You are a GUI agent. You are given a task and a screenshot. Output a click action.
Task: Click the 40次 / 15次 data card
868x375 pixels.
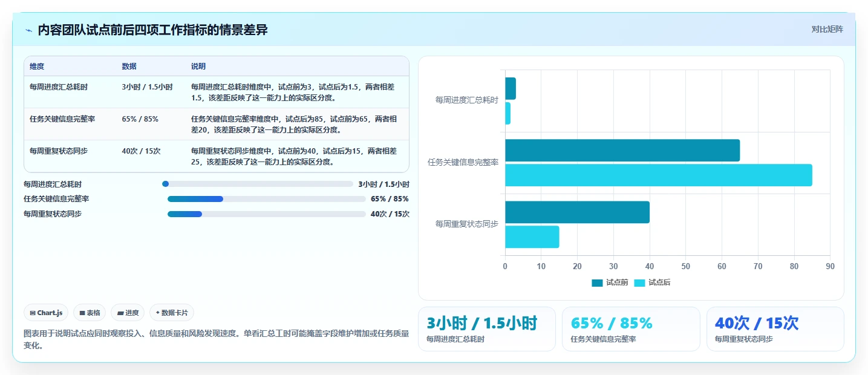[x=775, y=329]
